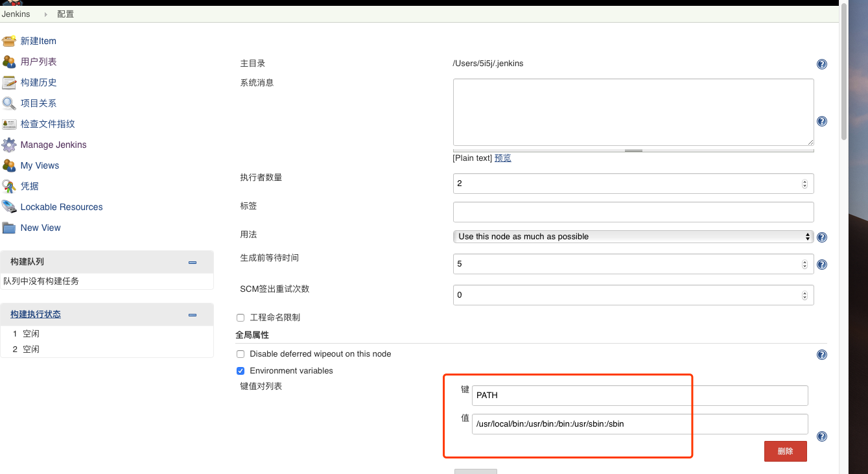Screen dimensions: 868x474
Task: Open the 新建Item sidebar icon
Action: [9, 41]
